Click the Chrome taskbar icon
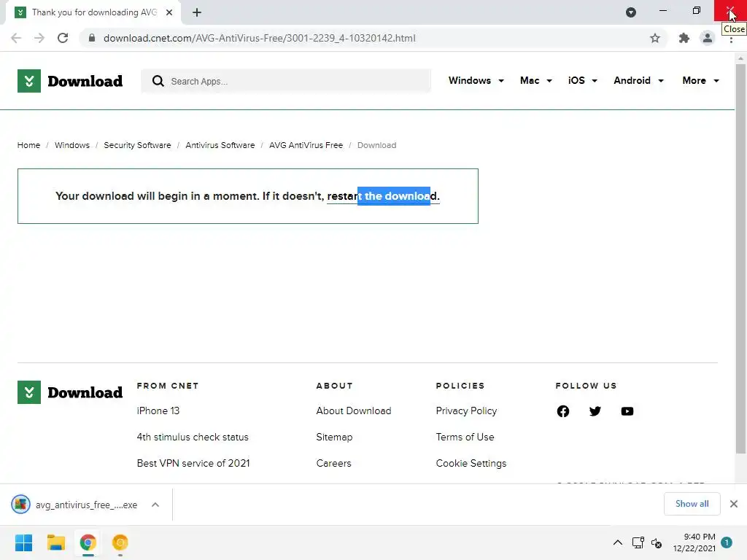747x560 pixels. click(88, 542)
